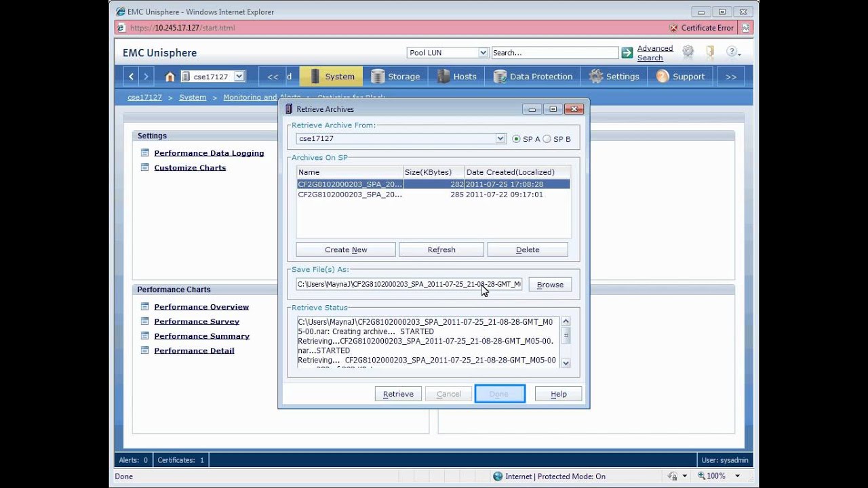868x488 pixels.
Task: Click the icon beside Performance Data Logging
Action: 144,152
